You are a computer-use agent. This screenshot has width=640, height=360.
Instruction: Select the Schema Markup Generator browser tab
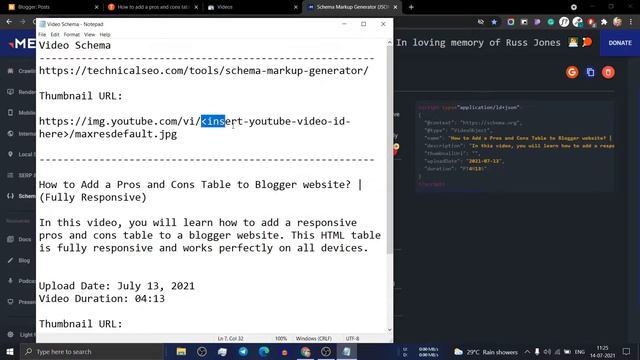[x=352, y=7]
